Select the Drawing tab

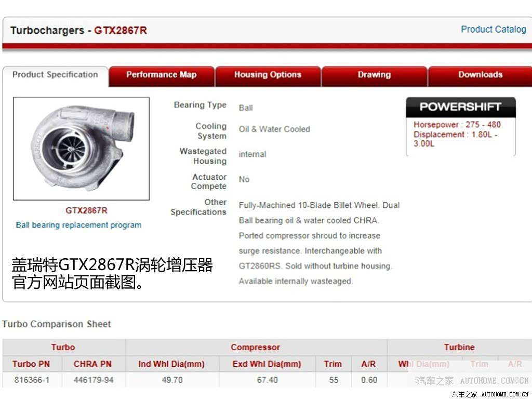pos(374,75)
